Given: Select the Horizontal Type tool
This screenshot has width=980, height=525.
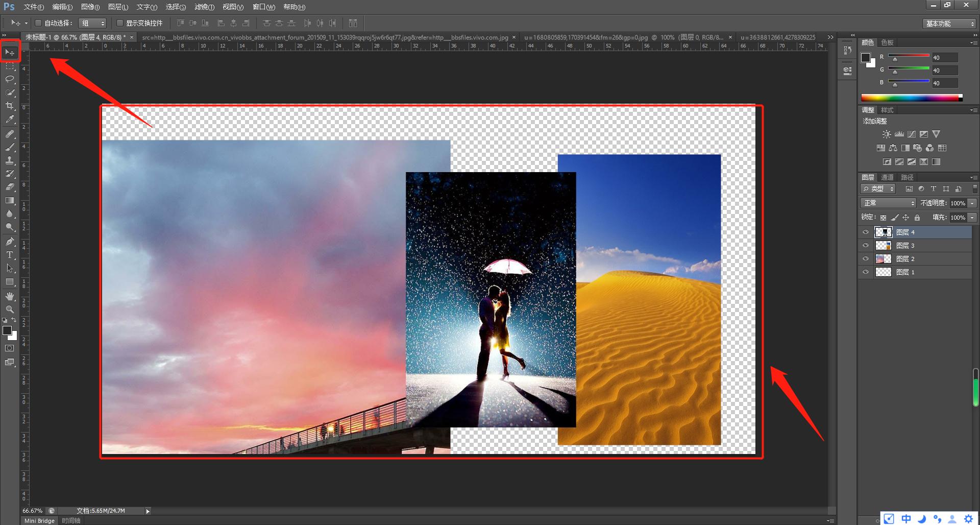Looking at the screenshot, I should pyautogui.click(x=10, y=254).
